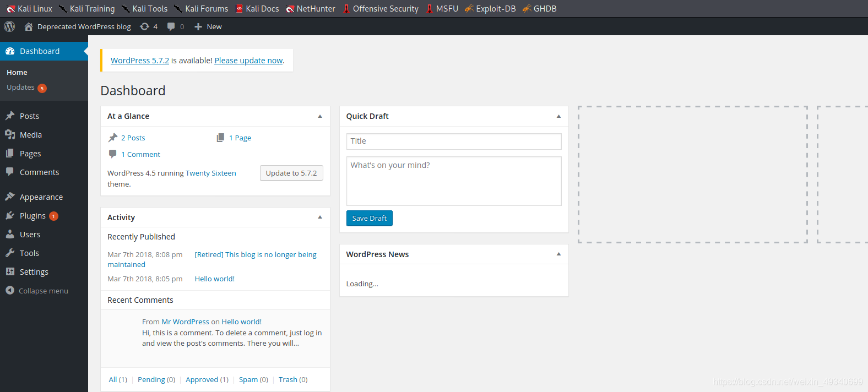Screen dimensions: 868x392
Task: Click the Save Draft button
Action: 369,219
